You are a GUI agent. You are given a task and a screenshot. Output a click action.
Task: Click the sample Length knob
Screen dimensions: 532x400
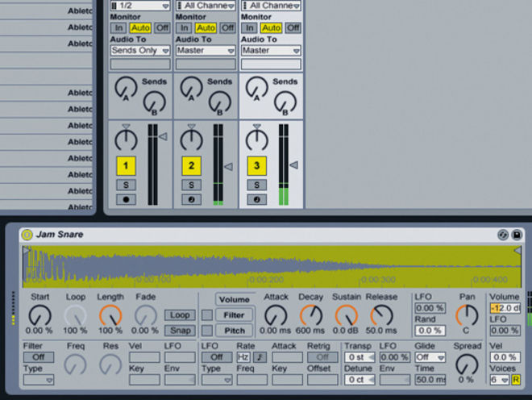[110, 315]
